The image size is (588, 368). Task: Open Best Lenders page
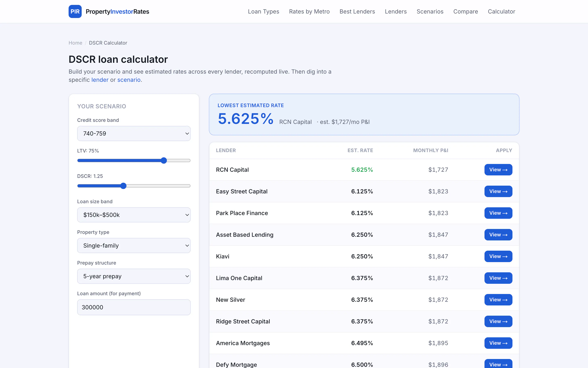pos(357,11)
